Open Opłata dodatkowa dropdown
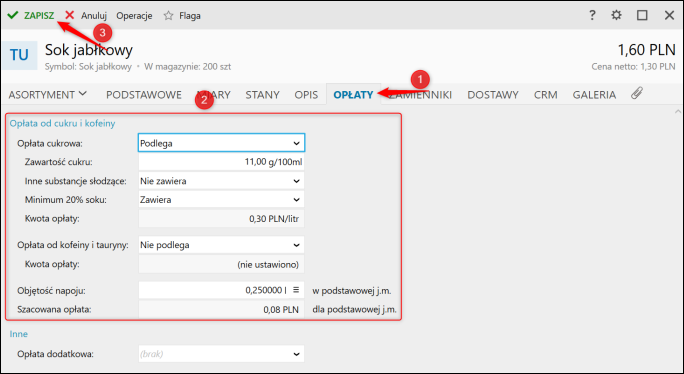The width and height of the screenshot is (684, 374). (x=221, y=354)
